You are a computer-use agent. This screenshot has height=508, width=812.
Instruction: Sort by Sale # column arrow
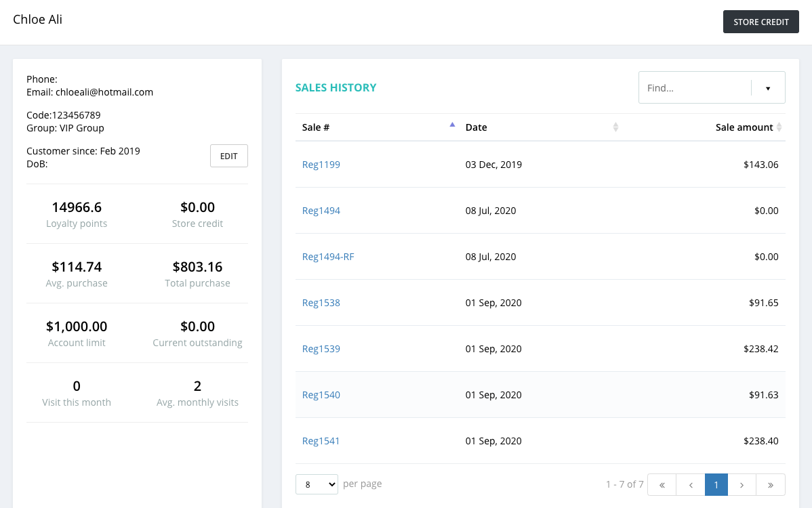pyautogui.click(x=452, y=125)
